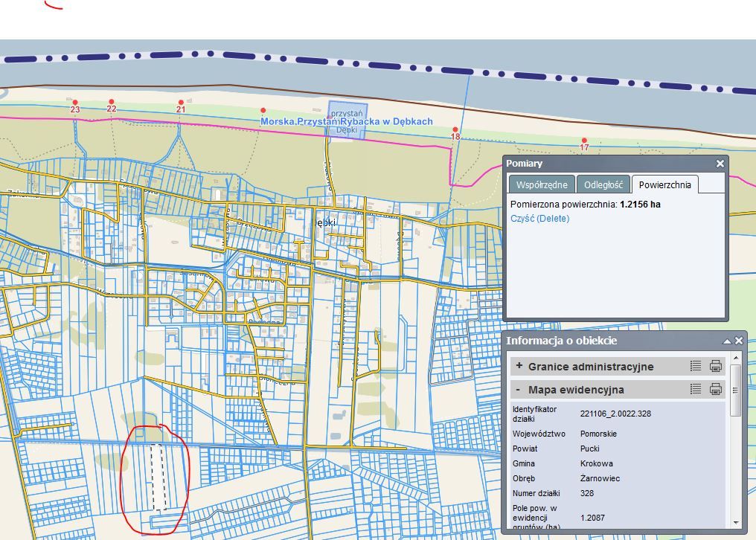The width and height of the screenshot is (756, 540).
Task: Collapse the Mapa ewidencyjna section
Action: (x=519, y=389)
